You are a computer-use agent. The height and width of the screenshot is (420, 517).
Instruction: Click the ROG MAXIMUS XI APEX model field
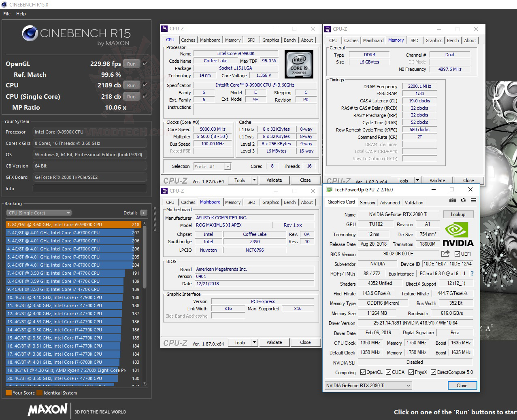(x=233, y=225)
